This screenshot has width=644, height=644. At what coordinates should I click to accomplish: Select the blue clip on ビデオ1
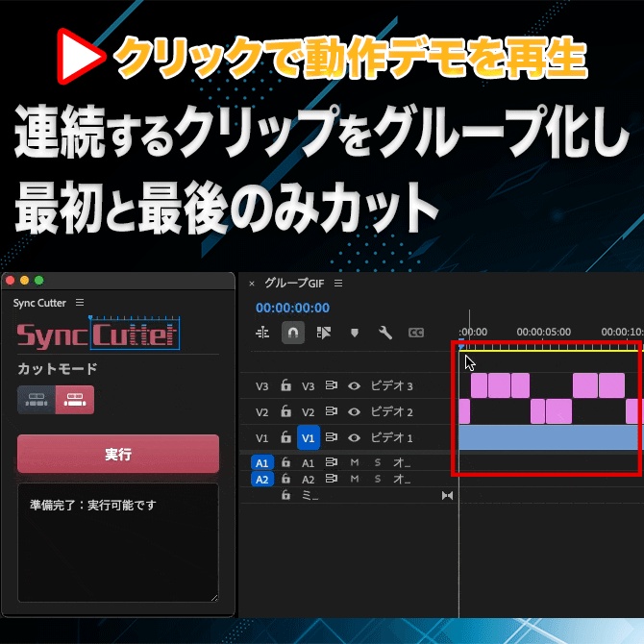click(548, 437)
